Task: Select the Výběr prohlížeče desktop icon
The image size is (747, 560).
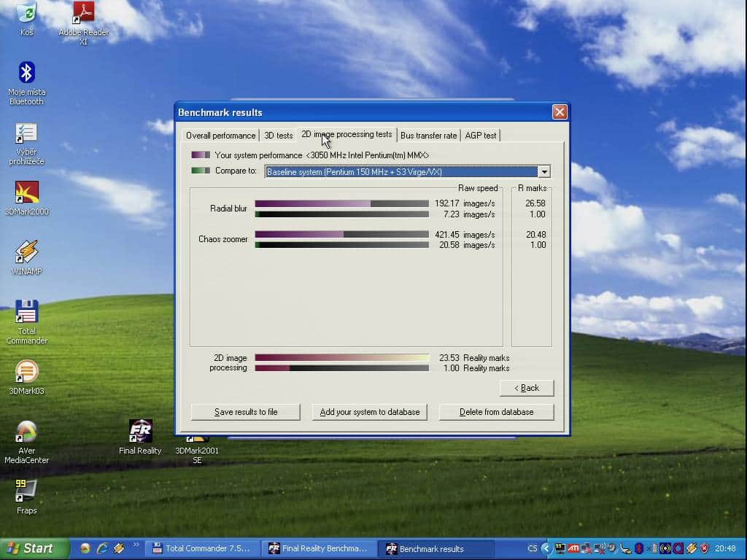Action: 27,143
